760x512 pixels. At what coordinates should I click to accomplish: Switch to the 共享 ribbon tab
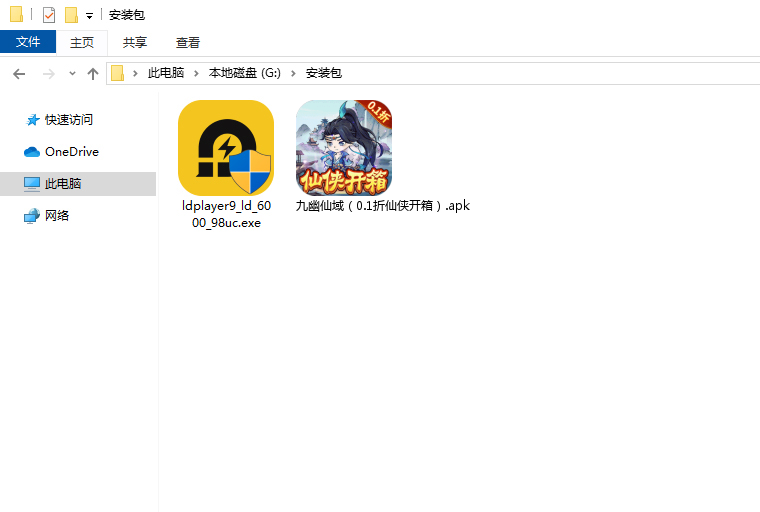pyautogui.click(x=135, y=42)
